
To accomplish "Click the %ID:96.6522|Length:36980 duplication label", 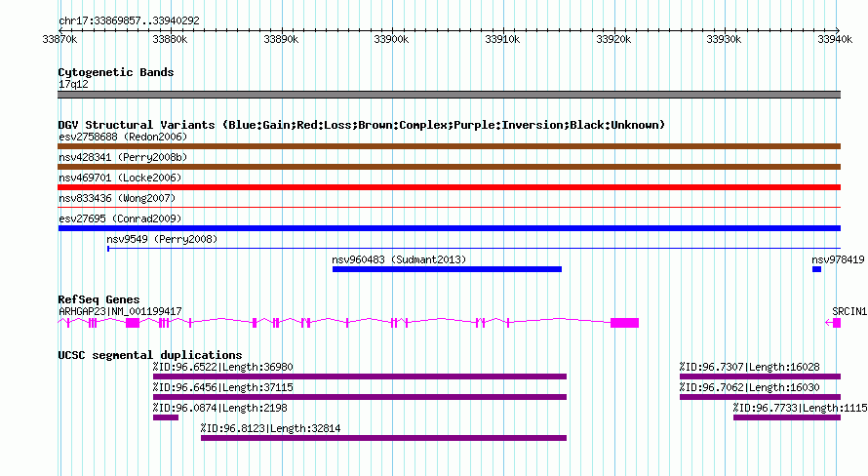I will click(x=223, y=367).
